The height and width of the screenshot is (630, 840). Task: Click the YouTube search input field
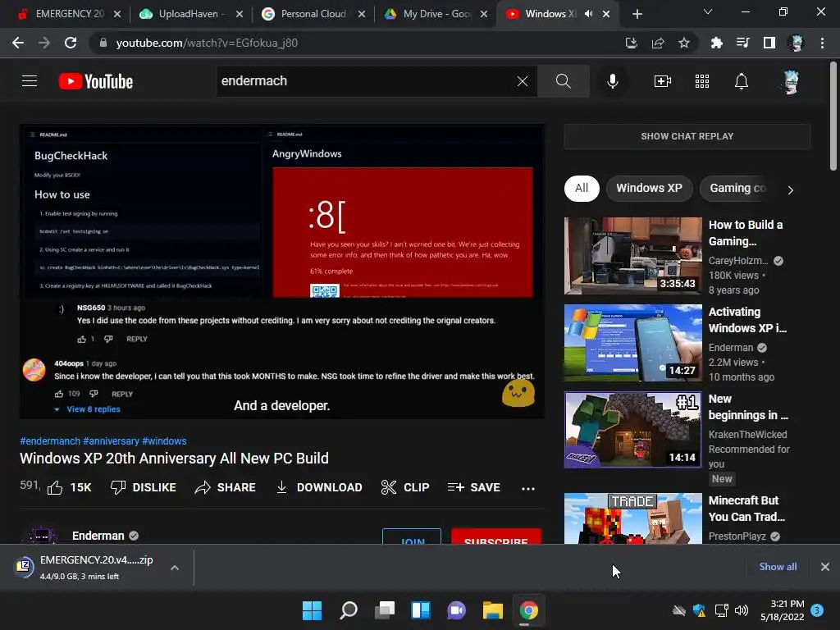364,81
